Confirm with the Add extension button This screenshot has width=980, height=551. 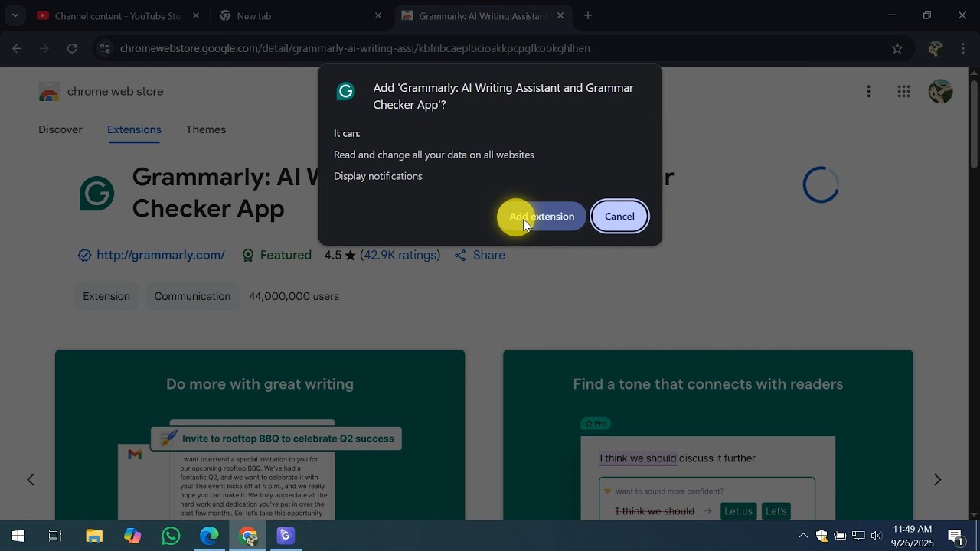click(541, 217)
